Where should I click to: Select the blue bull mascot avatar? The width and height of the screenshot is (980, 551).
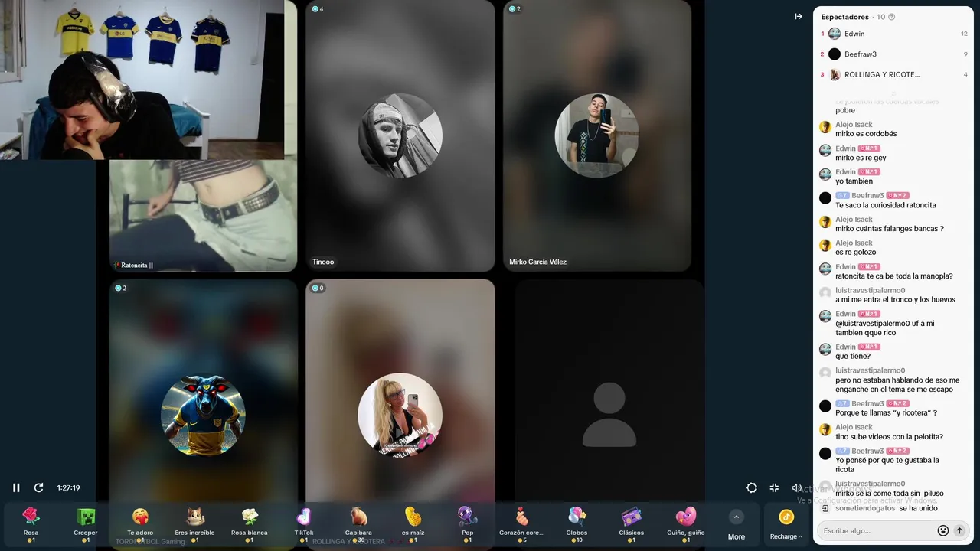(x=203, y=416)
